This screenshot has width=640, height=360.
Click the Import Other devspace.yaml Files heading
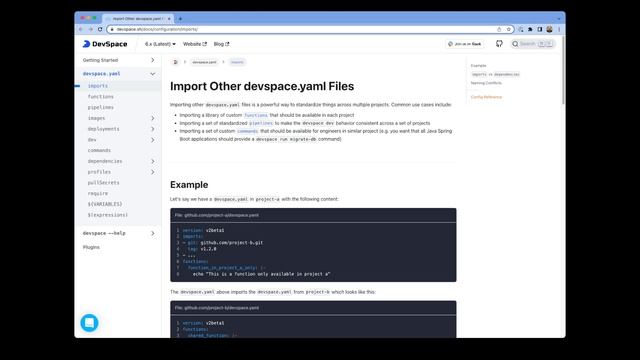pos(262,87)
